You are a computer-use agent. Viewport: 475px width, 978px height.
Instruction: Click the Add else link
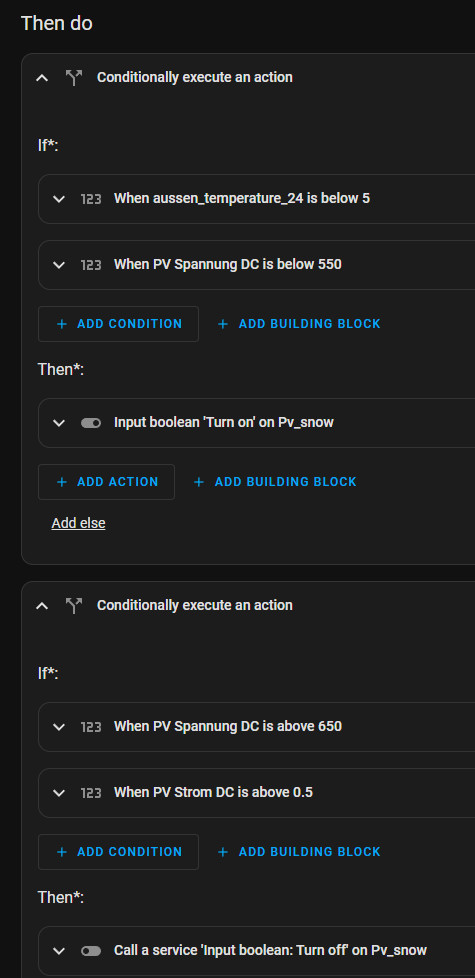(x=79, y=523)
